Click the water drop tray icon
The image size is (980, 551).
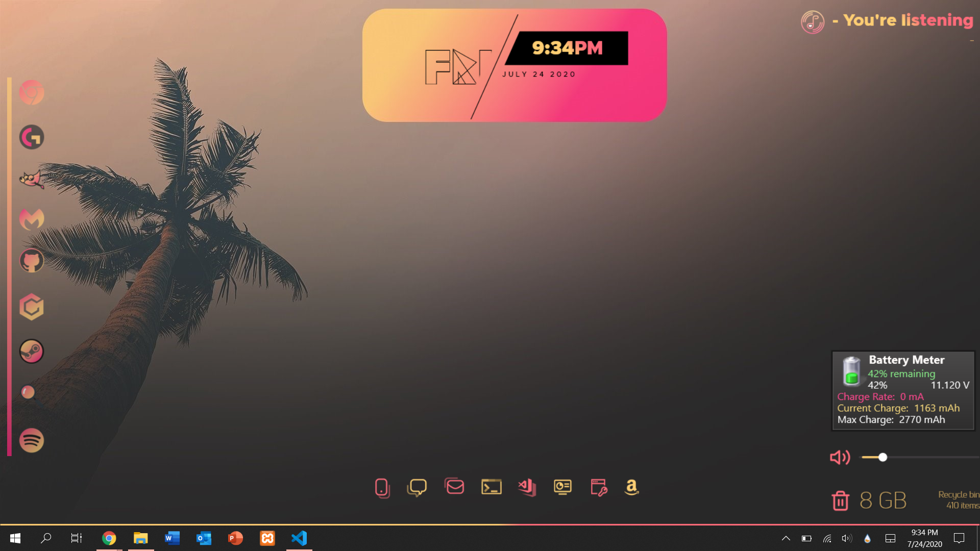(867, 538)
